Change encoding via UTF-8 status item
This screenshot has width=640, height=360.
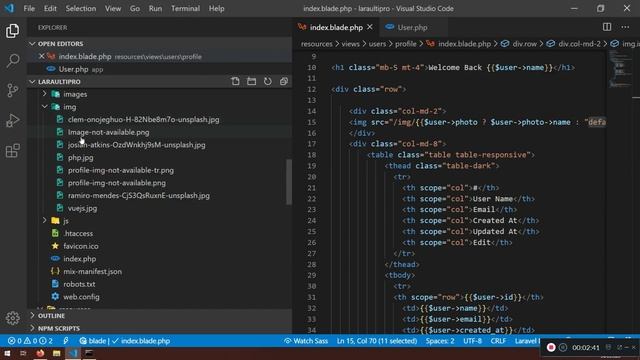(x=472, y=341)
